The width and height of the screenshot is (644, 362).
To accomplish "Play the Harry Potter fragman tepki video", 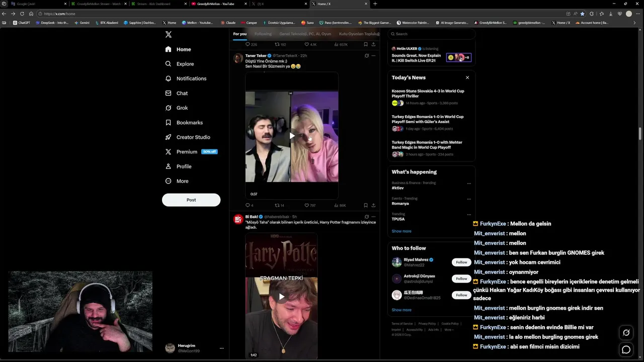I will tap(281, 296).
